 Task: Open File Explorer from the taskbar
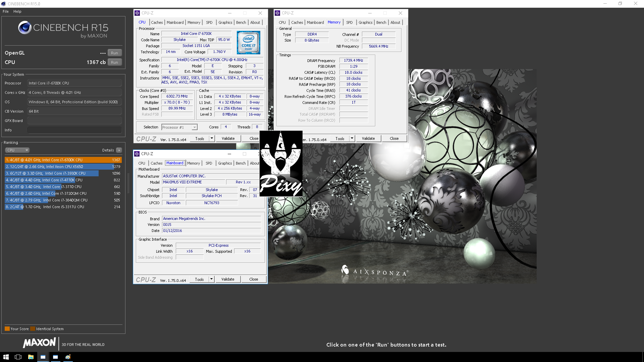[31, 357]
